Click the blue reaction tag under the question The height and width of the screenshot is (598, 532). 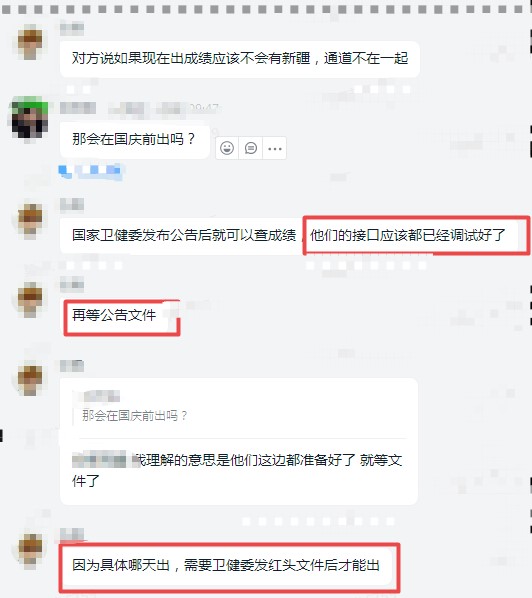pyautogui.click(x=90, y=171)
